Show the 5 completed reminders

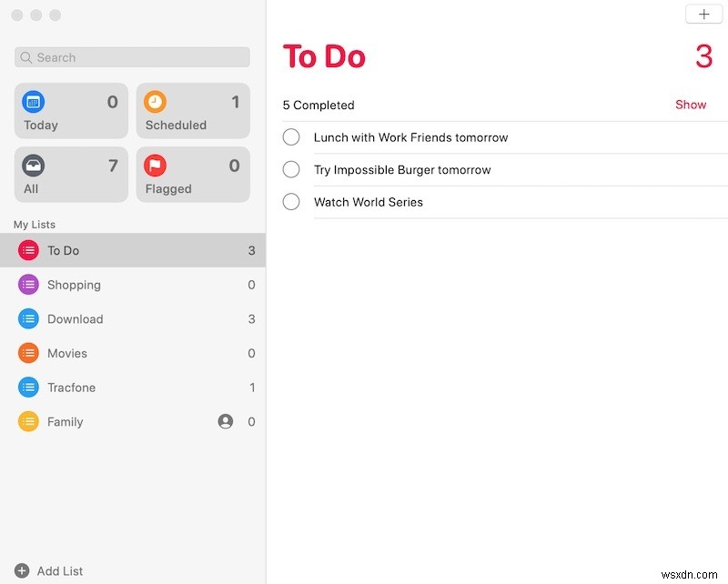click(691, 105)
